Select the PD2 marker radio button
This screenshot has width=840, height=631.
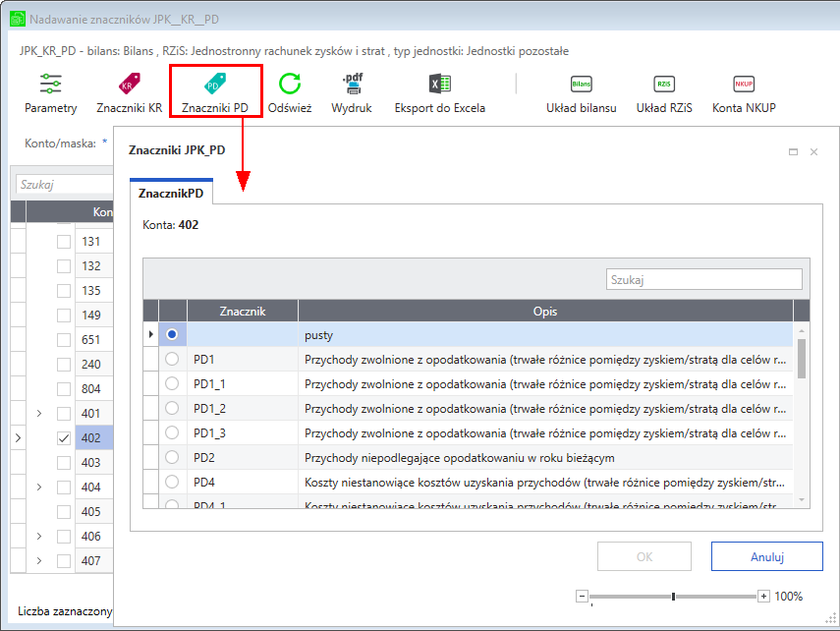[x=172, y=457]
